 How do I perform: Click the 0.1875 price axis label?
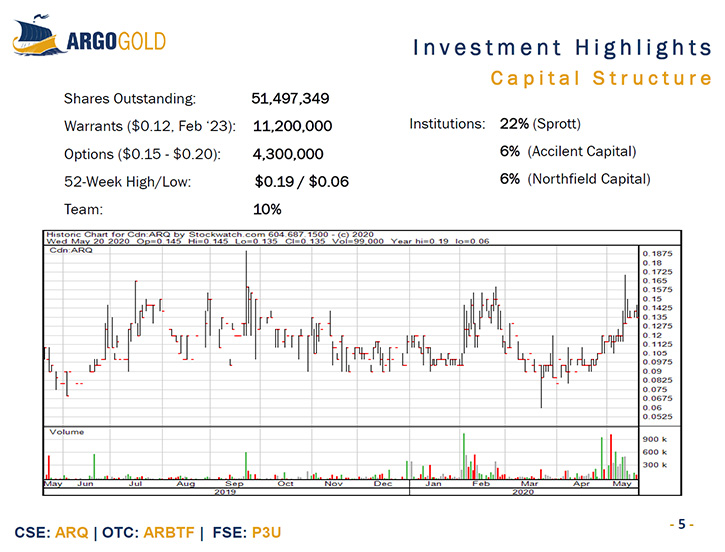coord(657,253)
